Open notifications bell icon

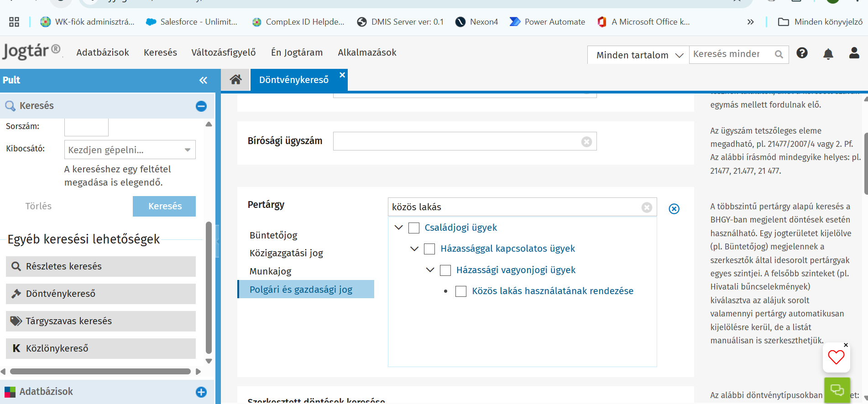click(828, 54)
